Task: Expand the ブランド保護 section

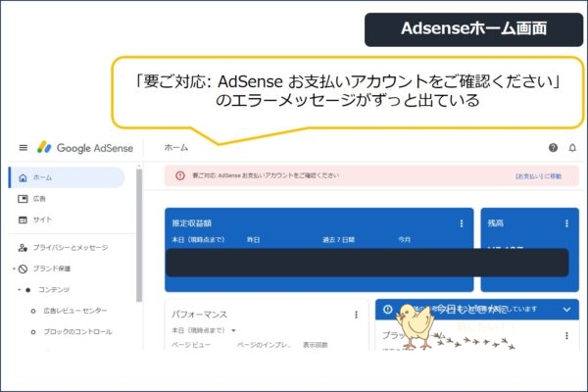Action: pos(14,269)
